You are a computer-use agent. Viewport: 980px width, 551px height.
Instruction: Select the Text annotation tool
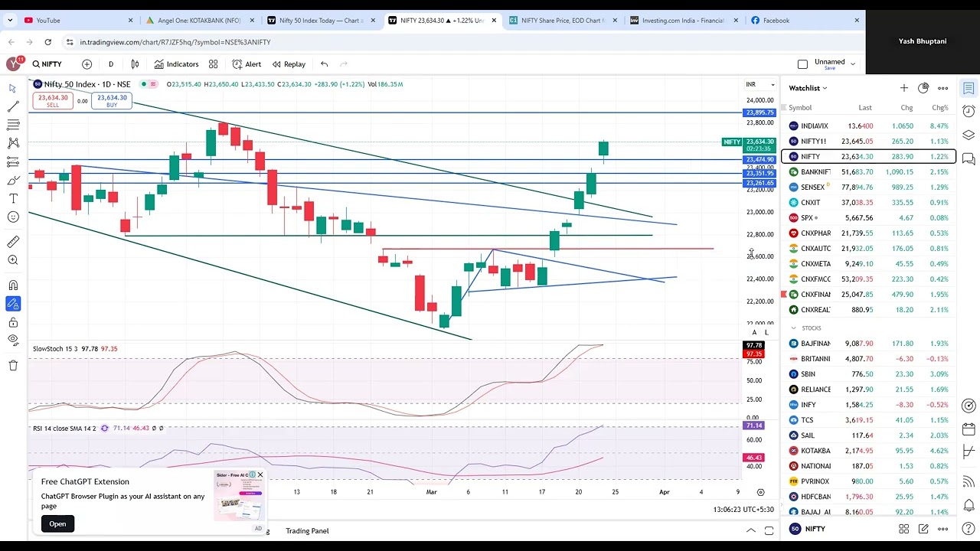point(13,199)
